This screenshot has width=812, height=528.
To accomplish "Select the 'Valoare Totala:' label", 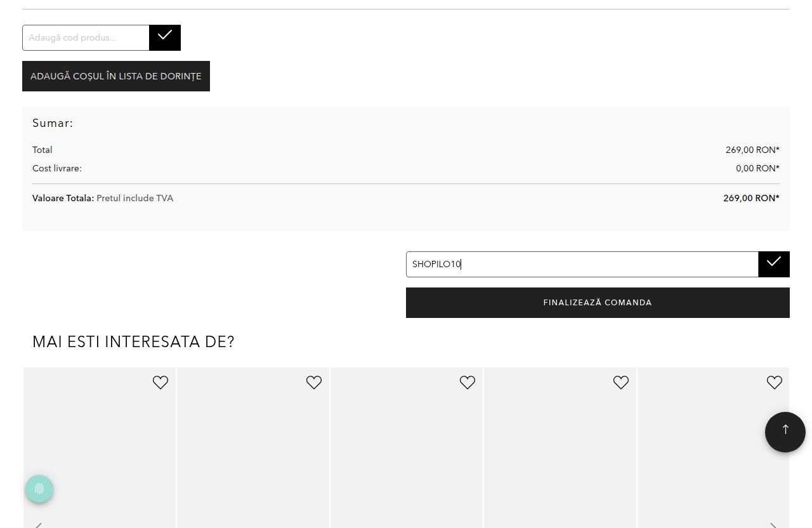I will 63,198.
